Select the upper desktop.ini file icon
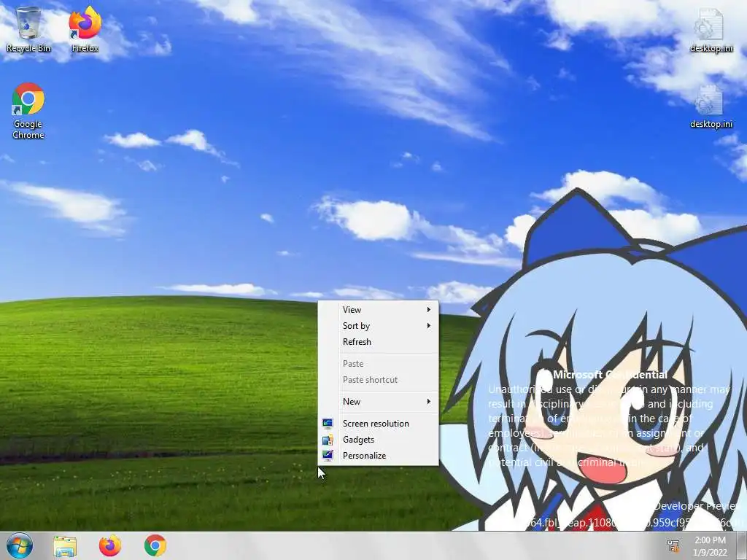This screenshot has height=560, width=747. [x=711, y=29]
